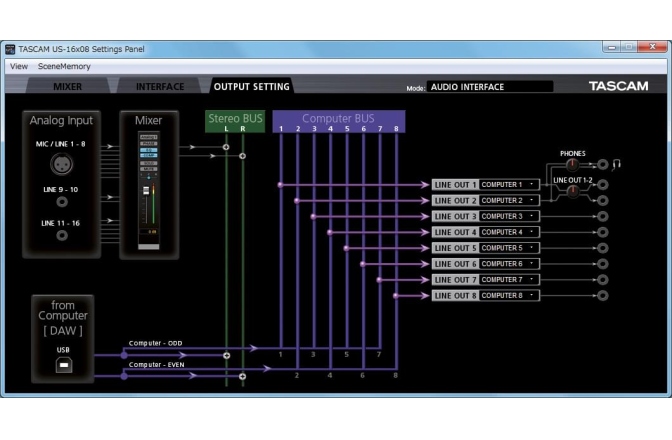Click the LINE OUT 3 output jack
672x440 pixels.
[x=603, y=216]
